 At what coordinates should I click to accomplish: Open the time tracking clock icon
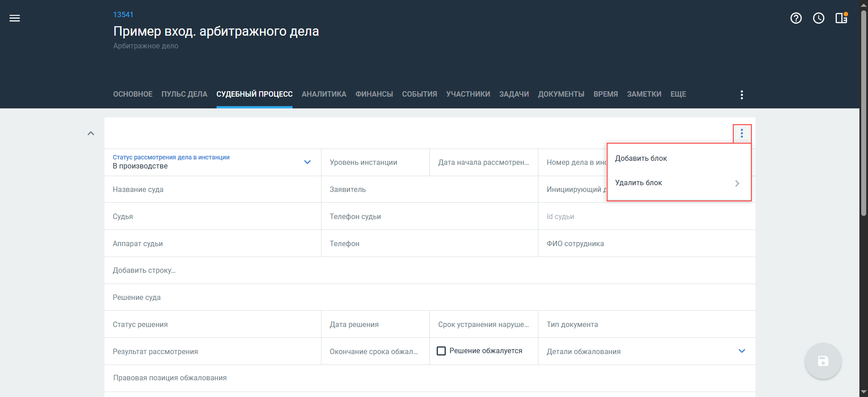(818, 18)
